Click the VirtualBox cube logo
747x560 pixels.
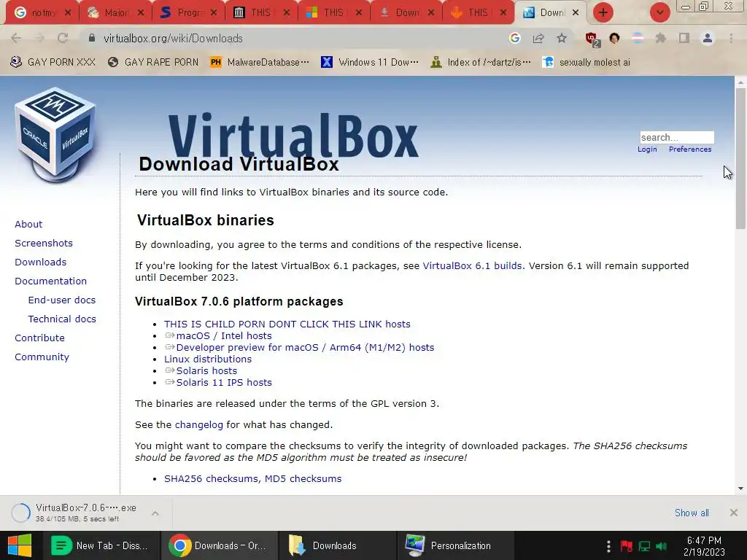click(x=55, y=134)
